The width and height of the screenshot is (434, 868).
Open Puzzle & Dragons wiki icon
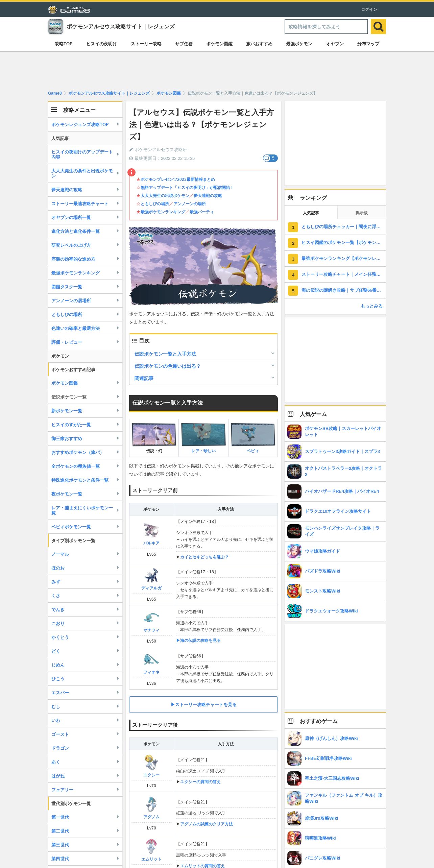point(294,571)
